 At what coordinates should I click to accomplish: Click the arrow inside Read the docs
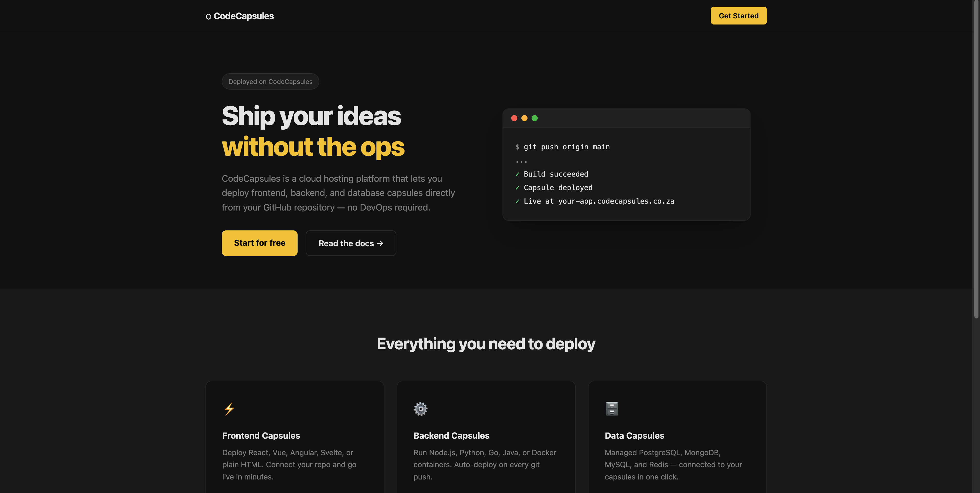[x=380, y=243]
